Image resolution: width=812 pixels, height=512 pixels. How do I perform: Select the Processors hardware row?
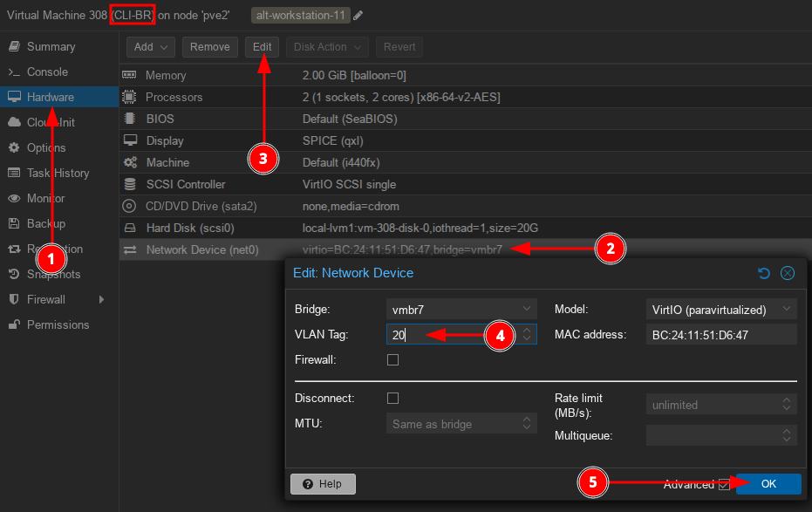click(x=174, y=98)
